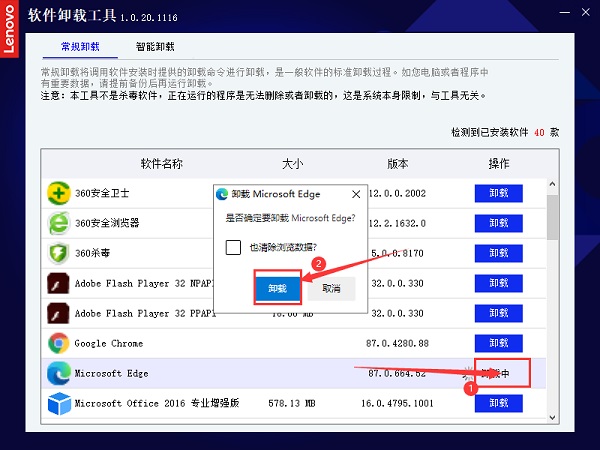Uninstall Microsoft Office 2016 via 卸载 button
600x450 pixels.
point(499,403)
